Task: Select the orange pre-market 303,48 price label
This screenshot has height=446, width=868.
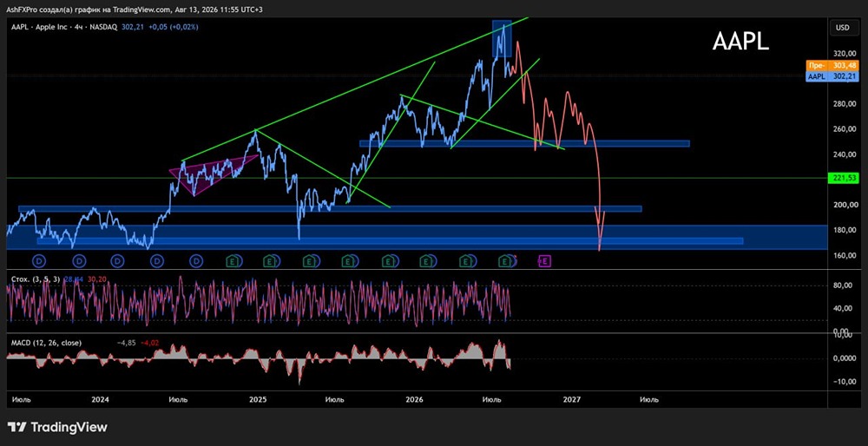Action: [833, 65]
